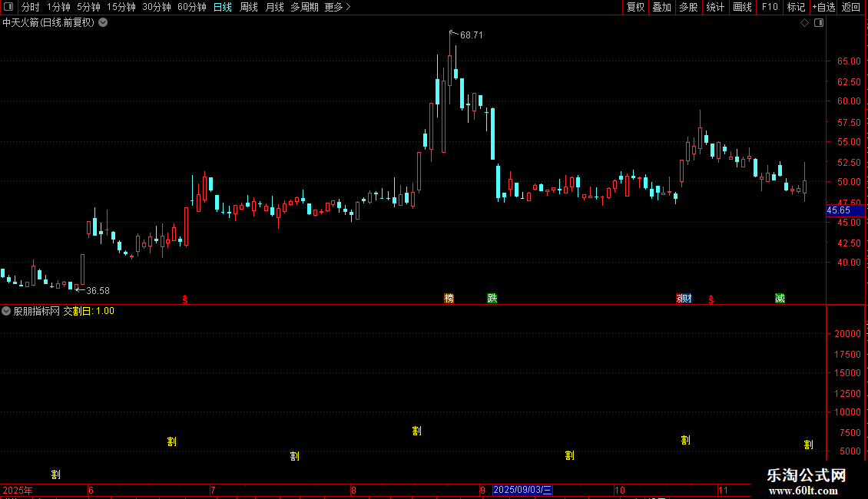The image size is (868, 499).
Task: Select the 30分钟 period tab
Action: 157,7
